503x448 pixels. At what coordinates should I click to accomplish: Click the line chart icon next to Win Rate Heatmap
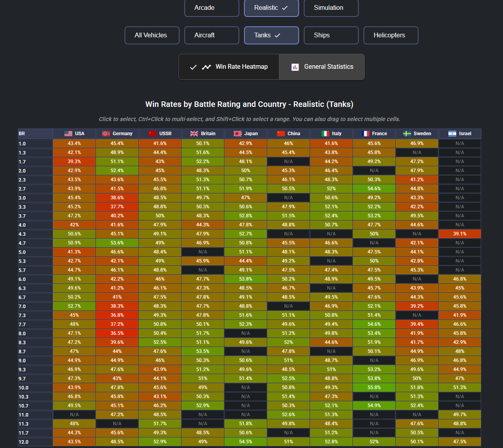(x=206, y=67)
